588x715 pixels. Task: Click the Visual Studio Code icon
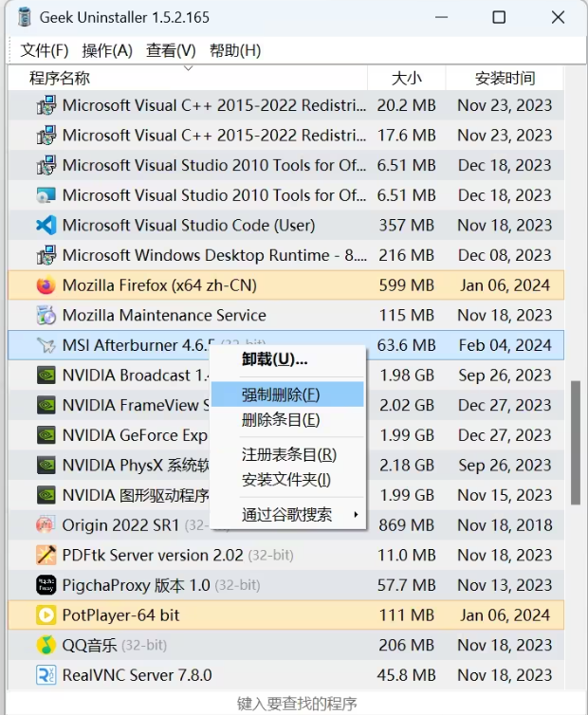tap(46, 226)
